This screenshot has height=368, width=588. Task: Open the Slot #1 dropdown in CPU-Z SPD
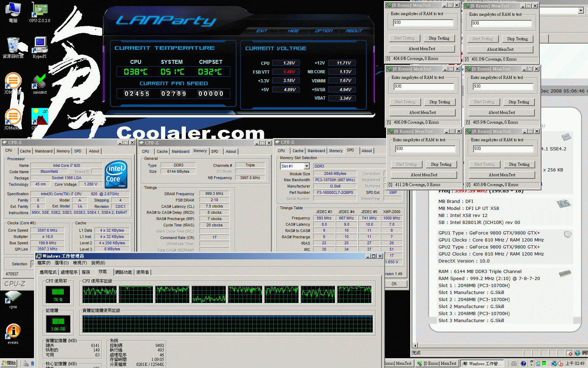tap(307, 166)
